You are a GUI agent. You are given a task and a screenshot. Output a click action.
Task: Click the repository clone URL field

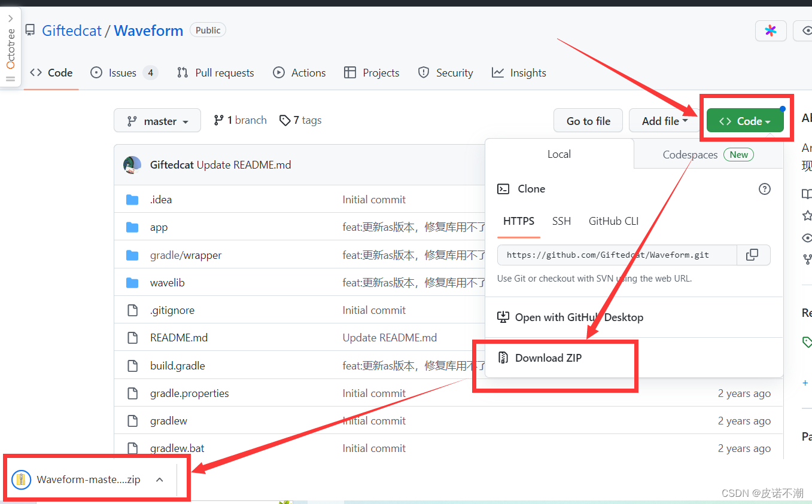click(x=617, y=255)
